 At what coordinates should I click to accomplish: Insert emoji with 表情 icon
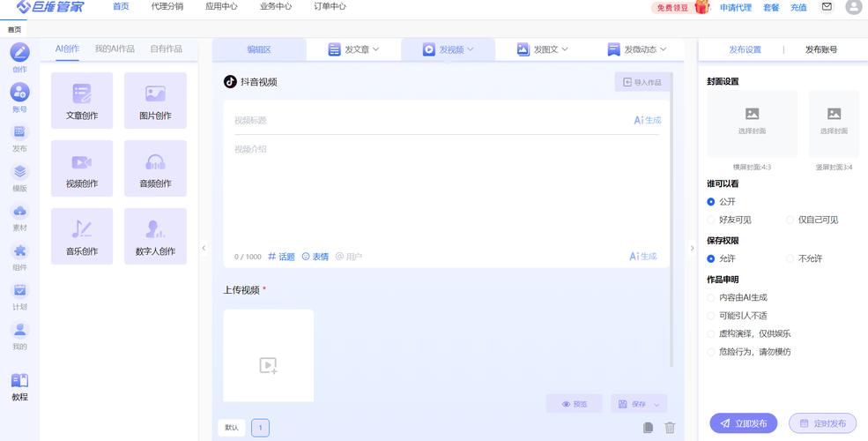click(x=315, y=257)
